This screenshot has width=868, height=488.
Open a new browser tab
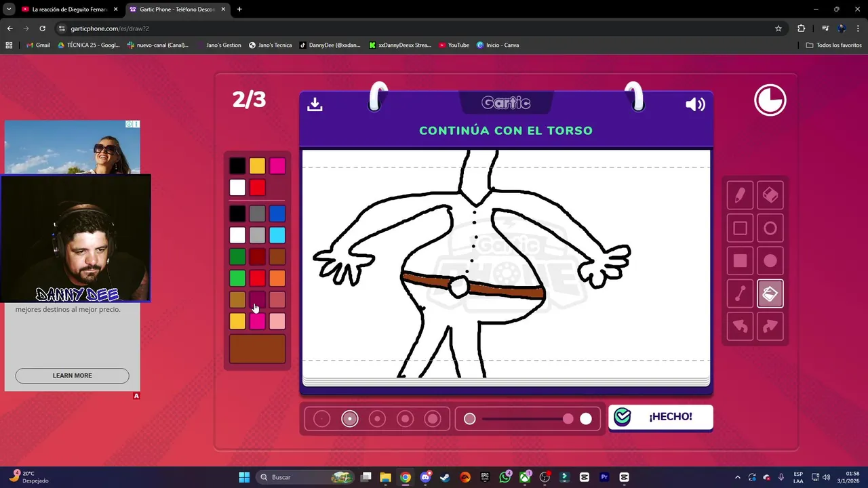pyautogui.click(x=239, y=9)
